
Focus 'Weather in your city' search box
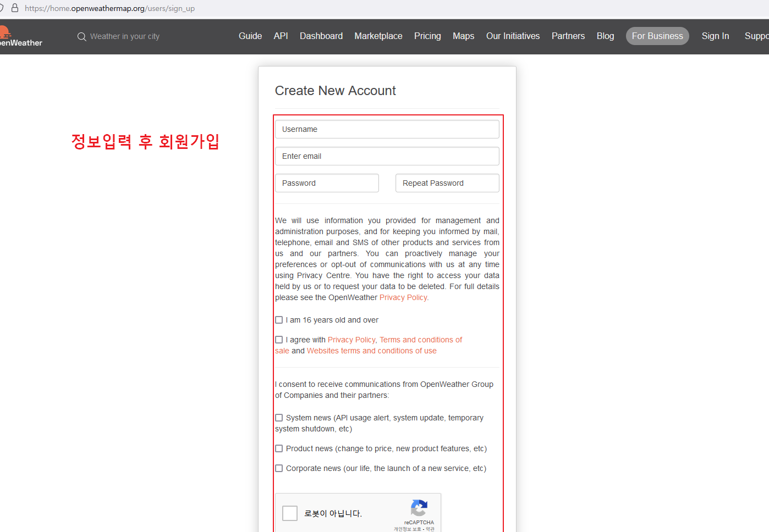tap(125, 36)
